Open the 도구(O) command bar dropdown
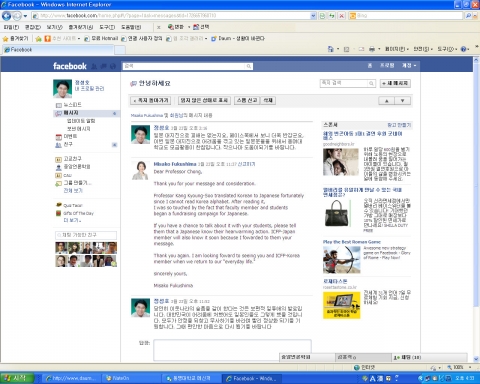The image size is (480, 384). [447, 49]
